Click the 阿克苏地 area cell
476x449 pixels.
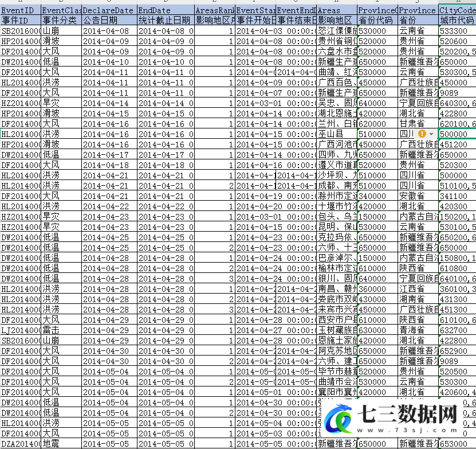pos(337,351)
